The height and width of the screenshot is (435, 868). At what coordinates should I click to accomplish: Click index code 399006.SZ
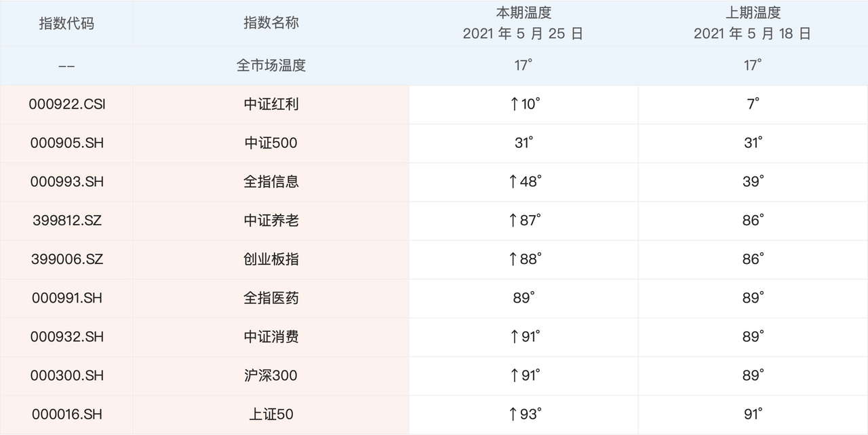click(x=67, y=259)
